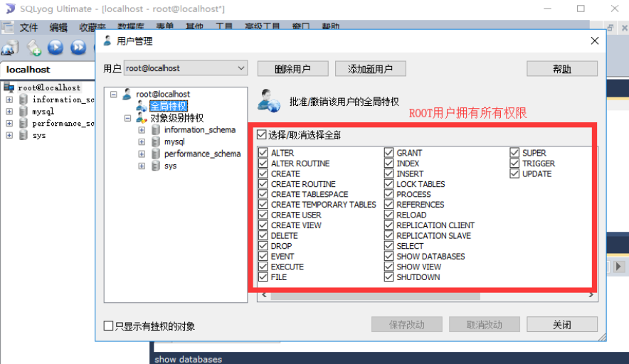The height and width of the screenshot is (364, 629).
Task: Click the 帮助 button in dialog
Action: [562, 68]
